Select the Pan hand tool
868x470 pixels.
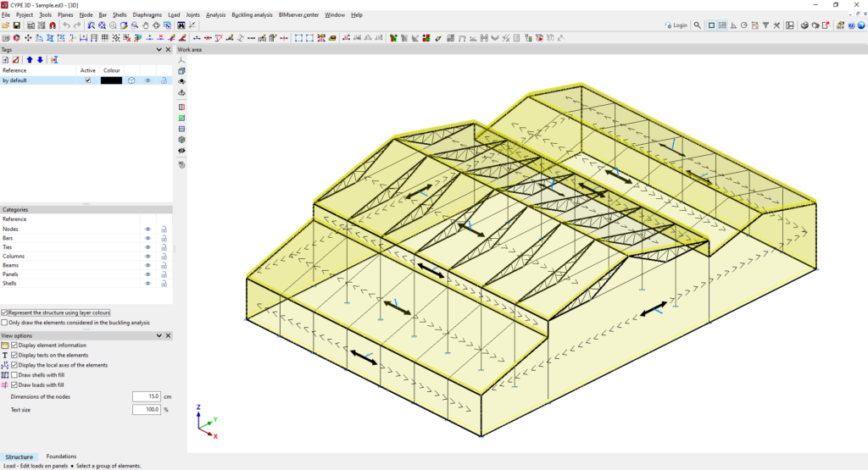click(145, 26)
